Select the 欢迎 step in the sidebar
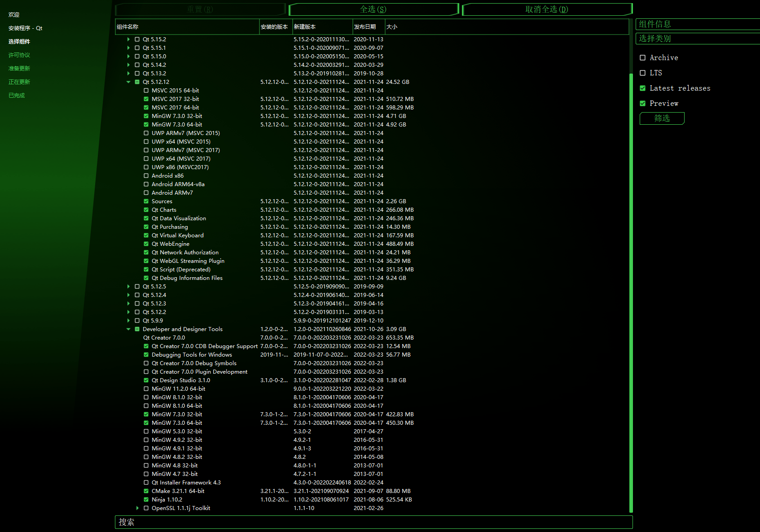 14,15
